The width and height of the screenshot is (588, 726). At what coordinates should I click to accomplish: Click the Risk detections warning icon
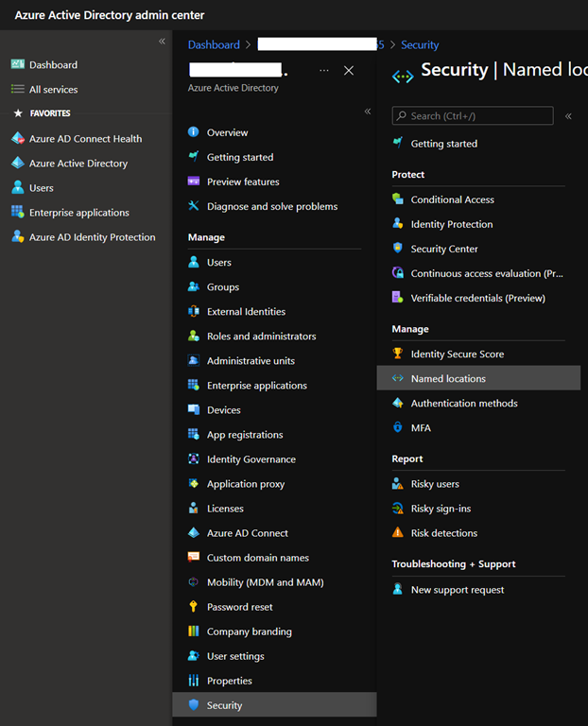coord(398,533)
